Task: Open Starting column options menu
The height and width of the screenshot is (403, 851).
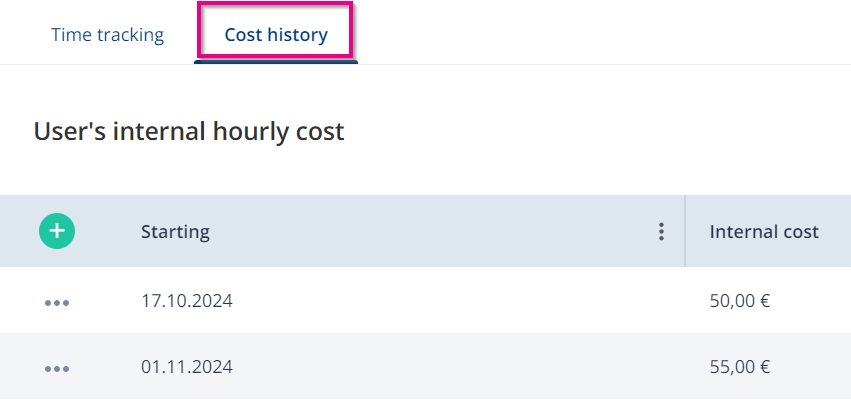Action: (661, 232)
